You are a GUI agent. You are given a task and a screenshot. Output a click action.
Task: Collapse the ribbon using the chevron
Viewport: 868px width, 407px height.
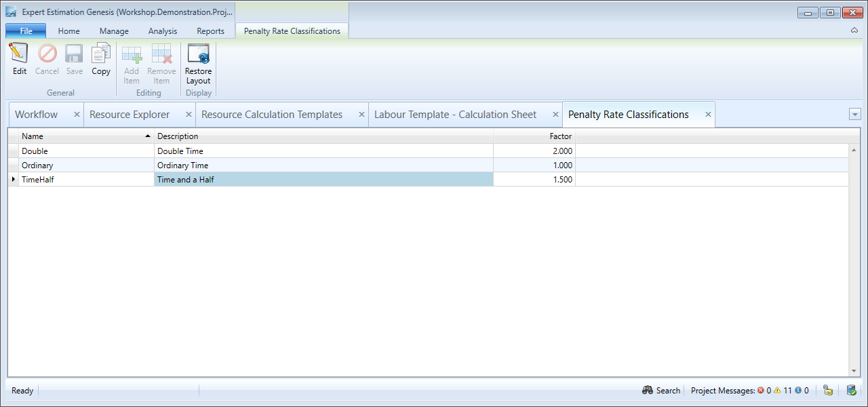pos(854,31)
